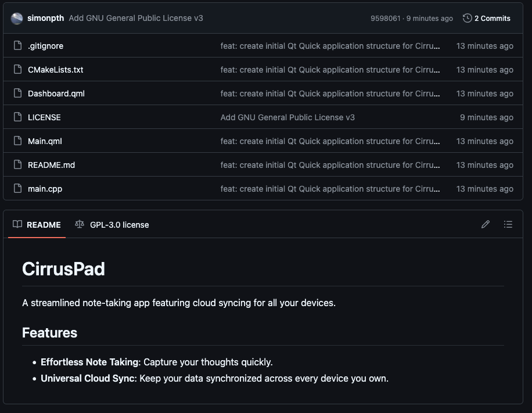Screen dimensions: 532x413
Task: Open the latest commit message link in header
Action: point(136,18)
